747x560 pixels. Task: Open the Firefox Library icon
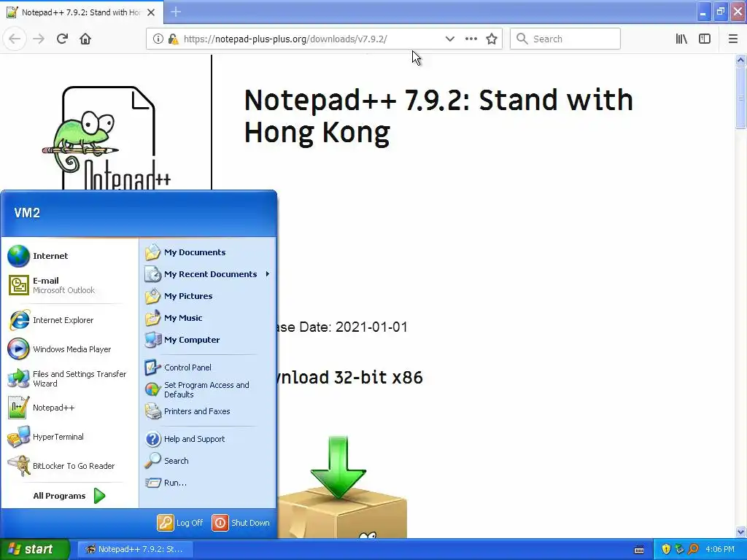[681, 39]
